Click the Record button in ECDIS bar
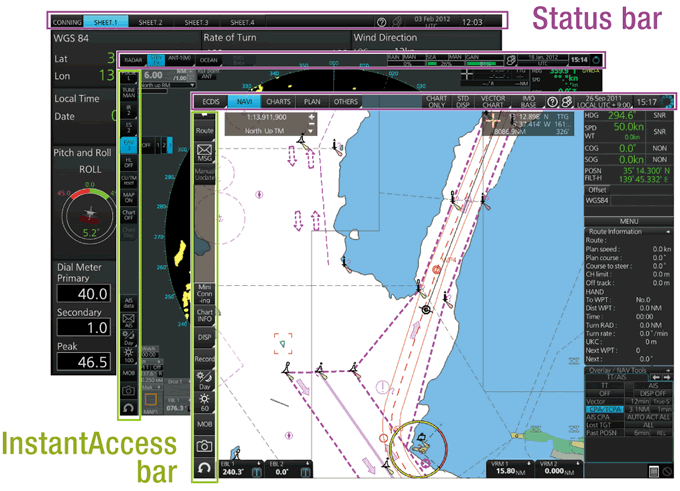This screenshot has height=491, width=680. [204, 359]
